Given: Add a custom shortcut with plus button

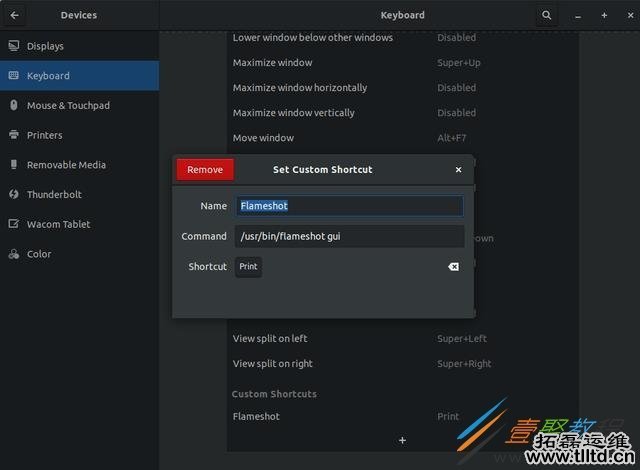Looking at the screenshot, I should pos(402,440).
